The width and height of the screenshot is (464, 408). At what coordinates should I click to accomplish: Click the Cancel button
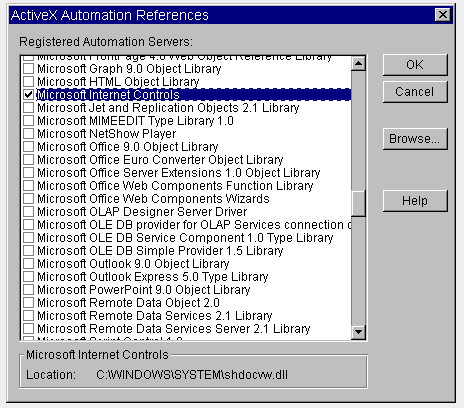415,92
